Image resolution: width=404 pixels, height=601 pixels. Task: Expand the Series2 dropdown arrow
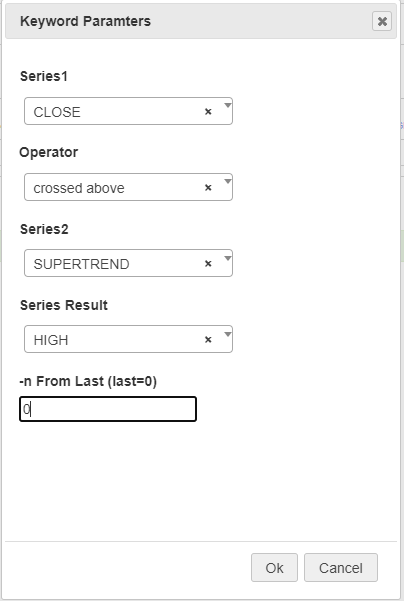pos(228,258)
